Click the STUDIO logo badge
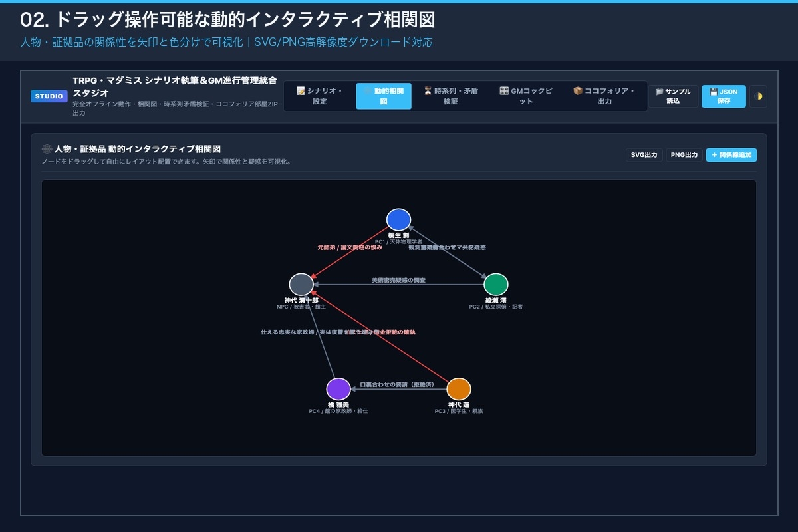The image size is (798, 532). click(49, 96)
